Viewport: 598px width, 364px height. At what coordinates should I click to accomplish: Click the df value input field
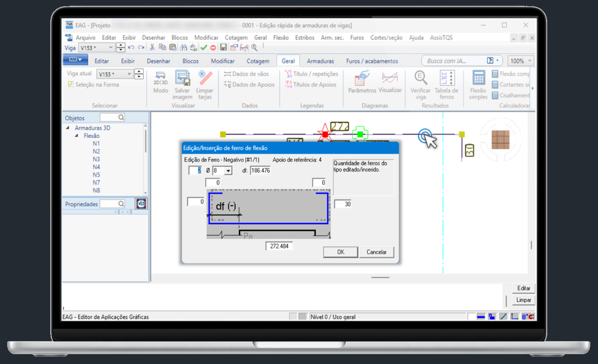coord(260,171)
